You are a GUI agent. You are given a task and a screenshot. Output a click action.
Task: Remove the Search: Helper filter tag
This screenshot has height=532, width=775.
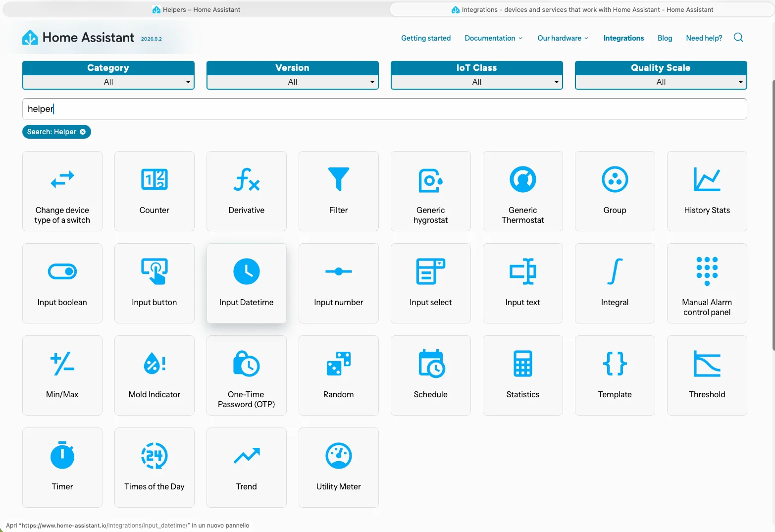click(83, 132)
